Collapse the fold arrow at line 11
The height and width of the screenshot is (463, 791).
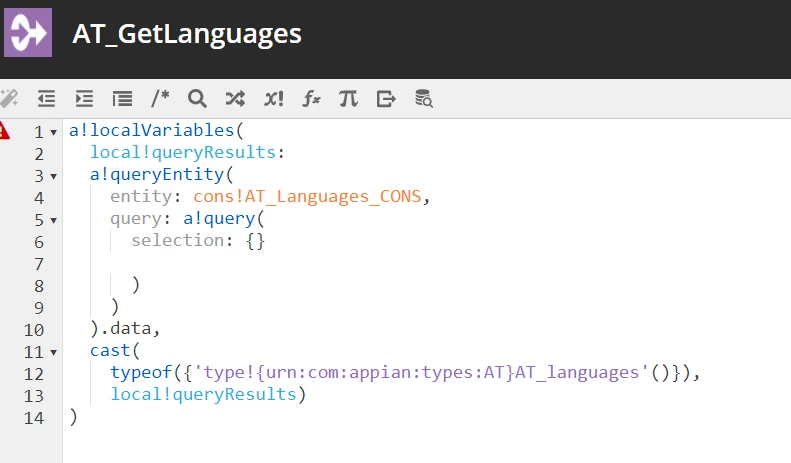tap(53, 353)
